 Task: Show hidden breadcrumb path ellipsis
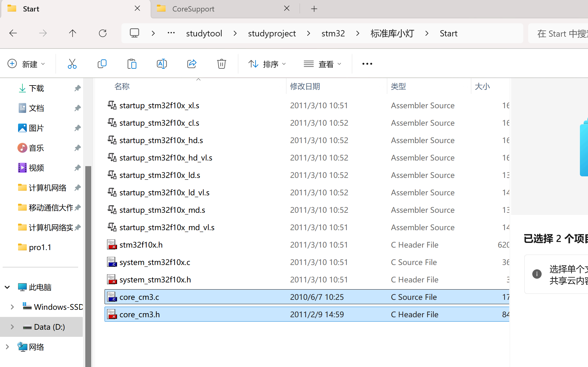171,33
